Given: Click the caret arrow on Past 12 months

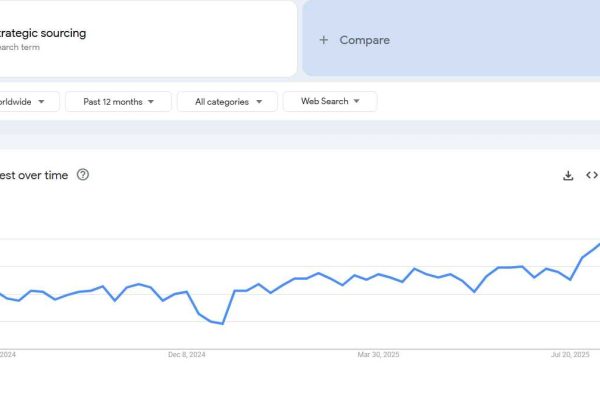Looking at the screenshot, I should [x=153, y=102].
